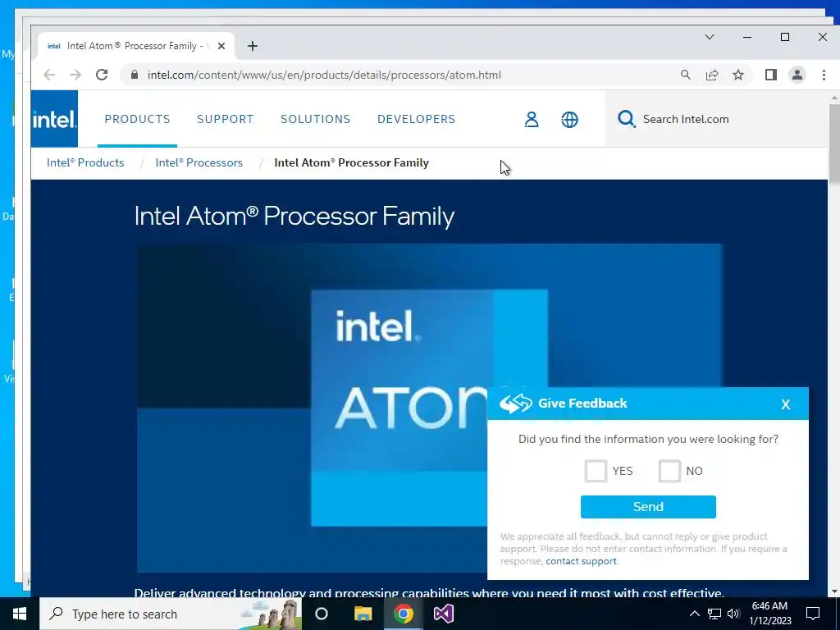Click the zoom magnifier in address bar
The image size is (840, 630).
point(686,75)
